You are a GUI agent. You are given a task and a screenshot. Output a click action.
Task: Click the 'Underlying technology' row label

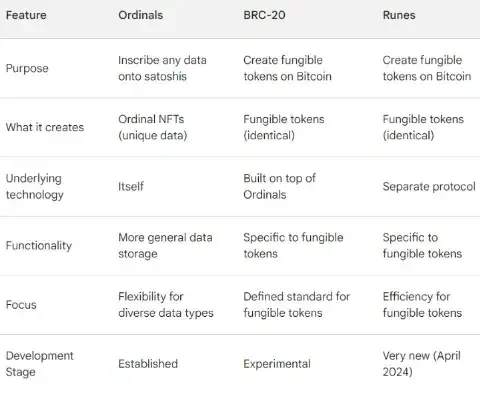(x=34, y=186)
